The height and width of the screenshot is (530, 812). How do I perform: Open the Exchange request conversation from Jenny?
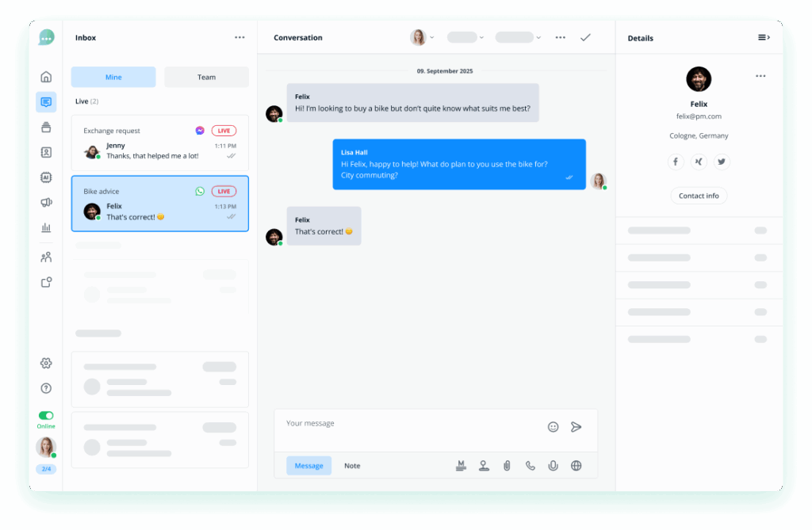tap(160, 143)
